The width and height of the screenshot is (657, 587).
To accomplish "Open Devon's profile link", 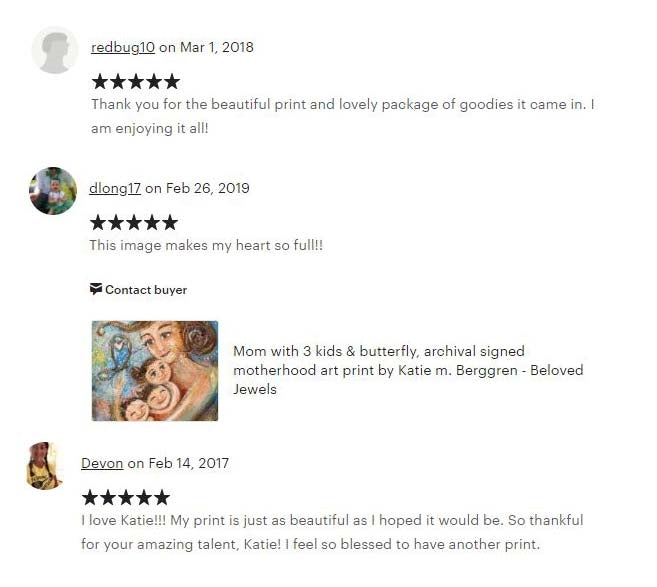I will click(x=102, y=463).
